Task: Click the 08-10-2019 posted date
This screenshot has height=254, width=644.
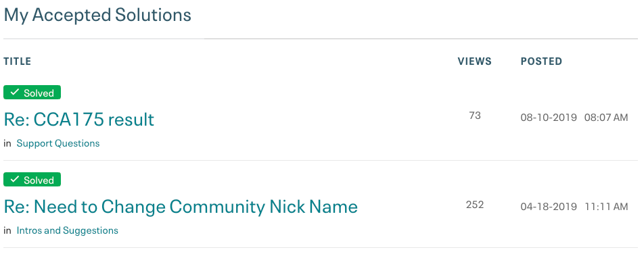Action: coord(549,118)
